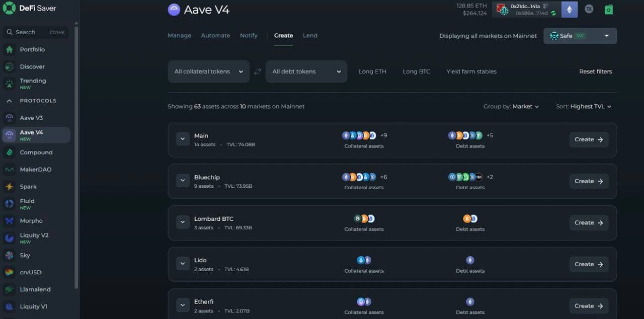
Task: Apply the Long ETH filter
Action: click(x=372, y=71)
